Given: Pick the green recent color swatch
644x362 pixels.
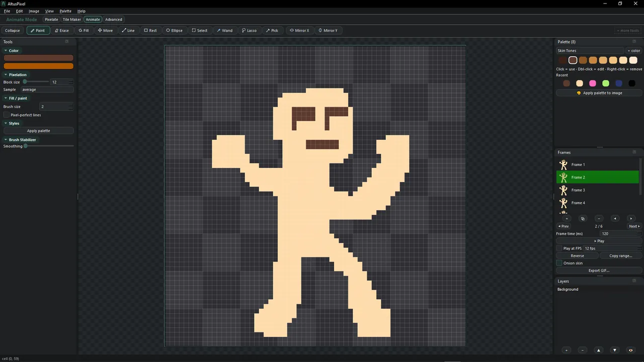Looking at the screenshot, I should [x=606, y=83].
